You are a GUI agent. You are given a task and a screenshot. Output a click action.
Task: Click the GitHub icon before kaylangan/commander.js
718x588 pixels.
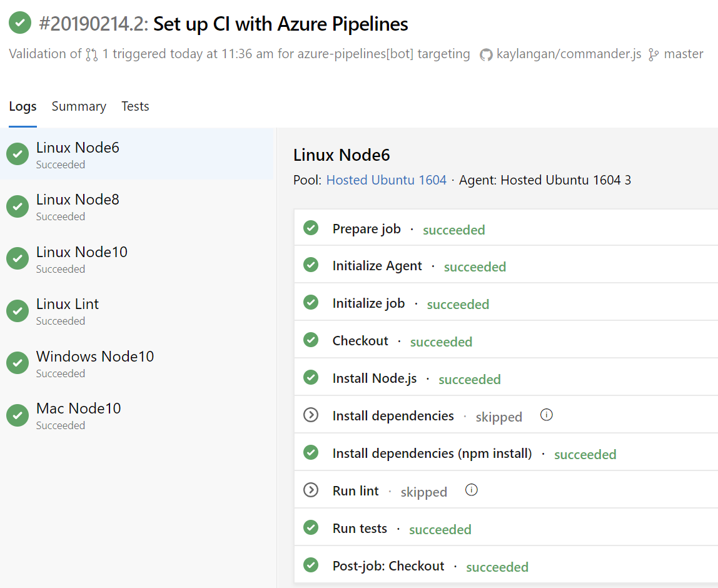[486, 55]
